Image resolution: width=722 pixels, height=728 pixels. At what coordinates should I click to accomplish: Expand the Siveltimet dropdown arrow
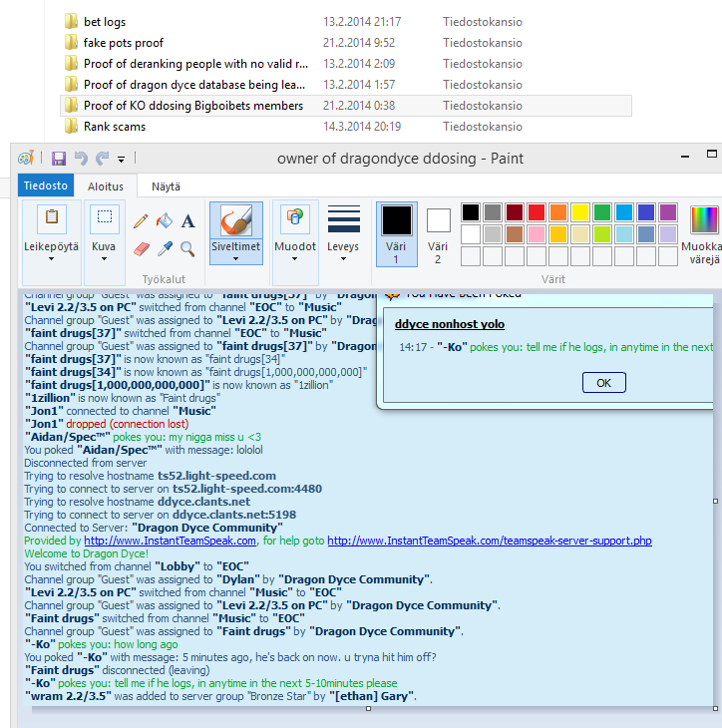click(x=236, y=259)
